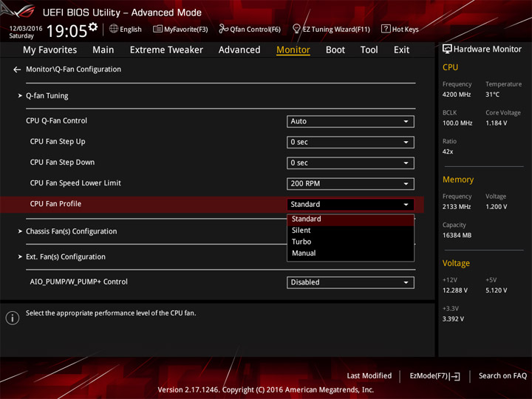Choose Turbo fan profile option
This screenshot has height=399, width=532.
point(350,242)
